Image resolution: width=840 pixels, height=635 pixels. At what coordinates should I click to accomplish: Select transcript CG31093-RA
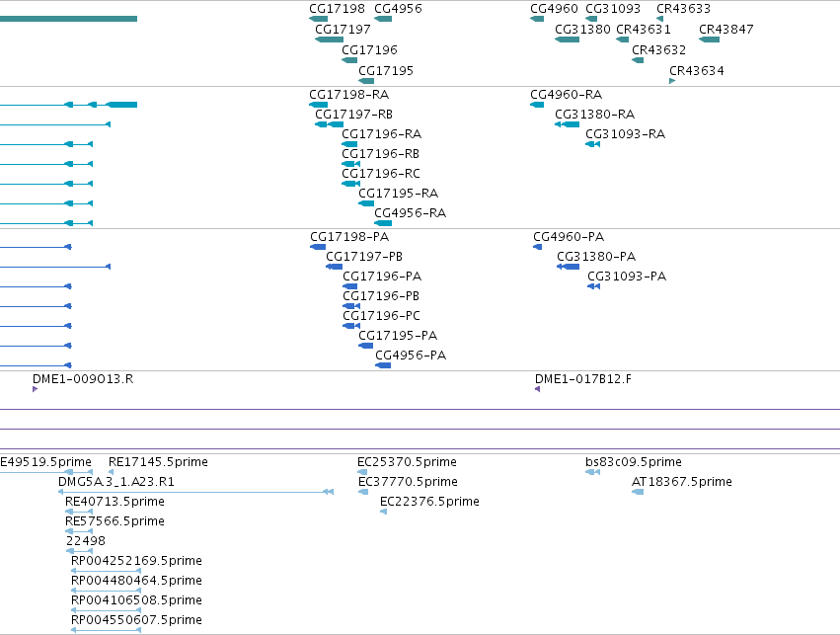(593, 144)
